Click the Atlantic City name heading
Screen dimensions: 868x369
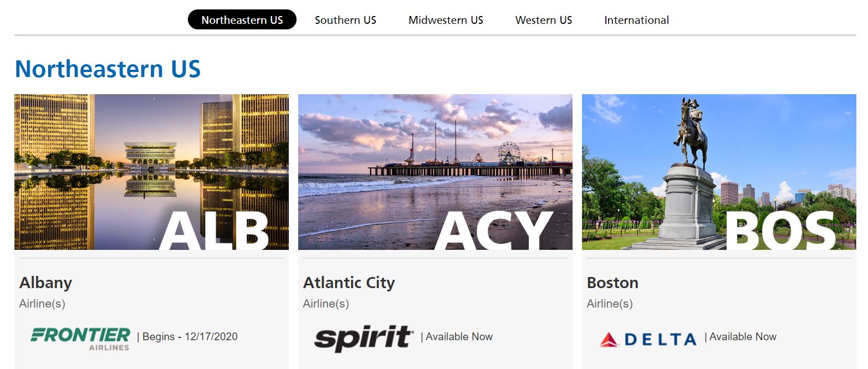349,283
